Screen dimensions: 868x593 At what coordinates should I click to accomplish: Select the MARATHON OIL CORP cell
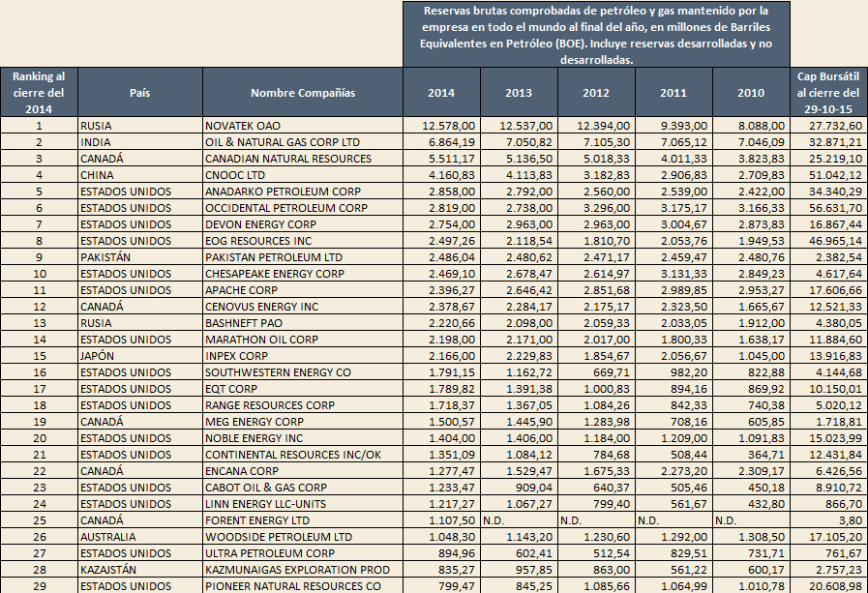[x=303, y=340]
